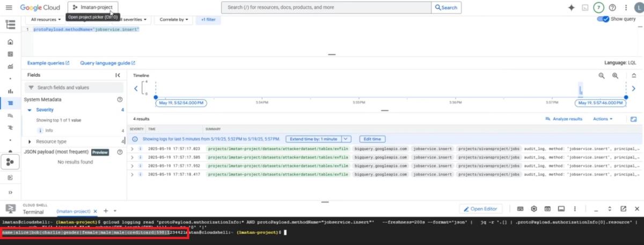The height and width of the screenshot is (245, 644).
Task: Zoom out the timeline histogram
Action: click(602, 76)
